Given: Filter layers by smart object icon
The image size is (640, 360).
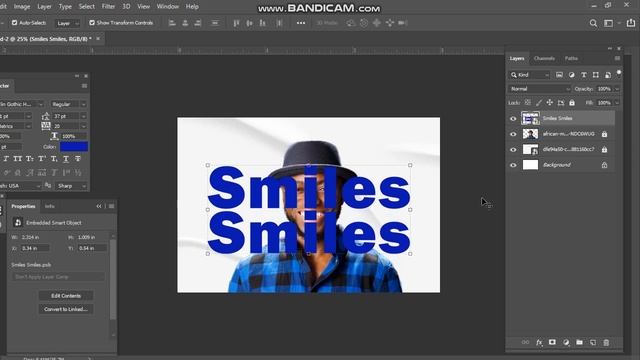Looking at the screenshot, I should pos(608,75).
